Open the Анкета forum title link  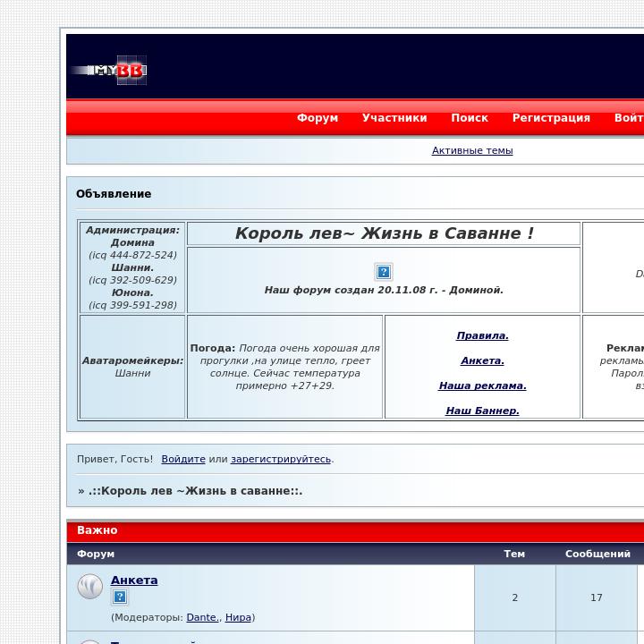point(134,580)
